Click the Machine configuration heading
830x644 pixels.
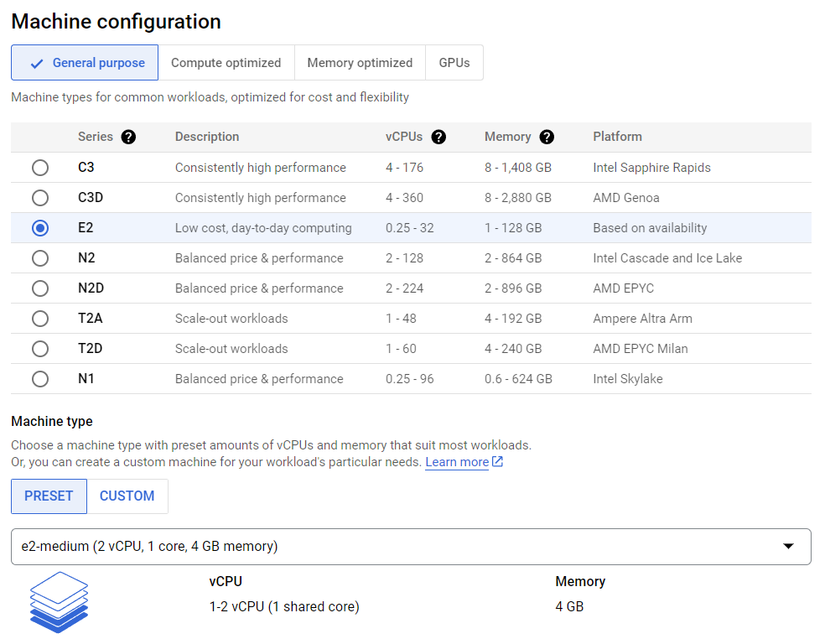116,22
